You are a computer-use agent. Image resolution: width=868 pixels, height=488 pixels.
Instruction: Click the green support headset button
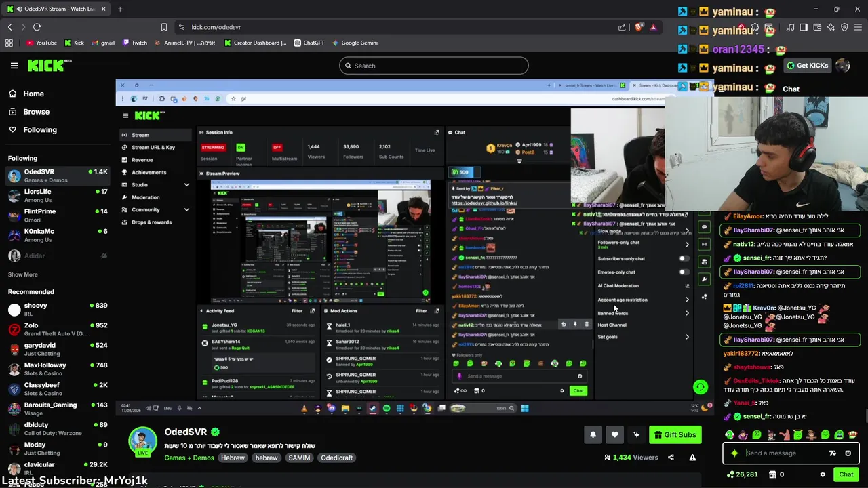coord(701,387)
